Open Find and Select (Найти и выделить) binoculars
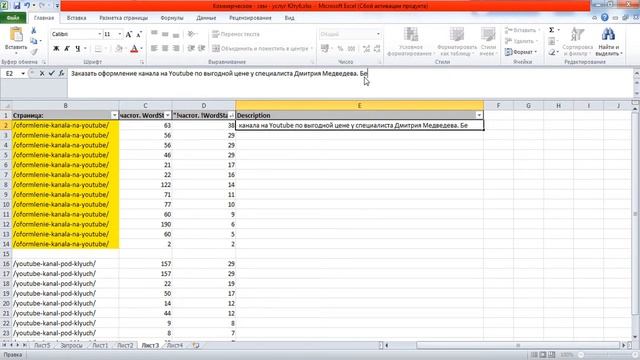The height and width of the screenshot is (360, 640). pos(608,41)
